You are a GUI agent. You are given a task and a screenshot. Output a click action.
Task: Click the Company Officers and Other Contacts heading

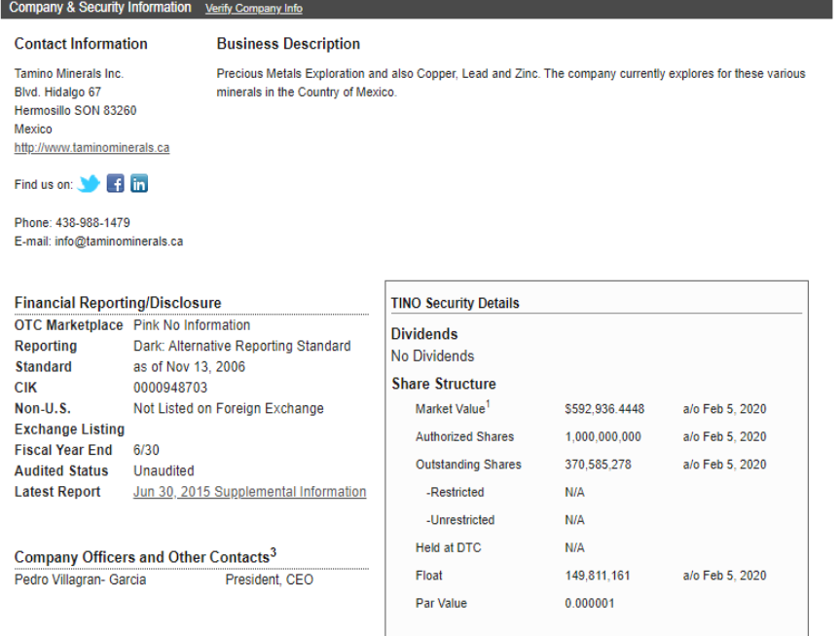[145, 557]
